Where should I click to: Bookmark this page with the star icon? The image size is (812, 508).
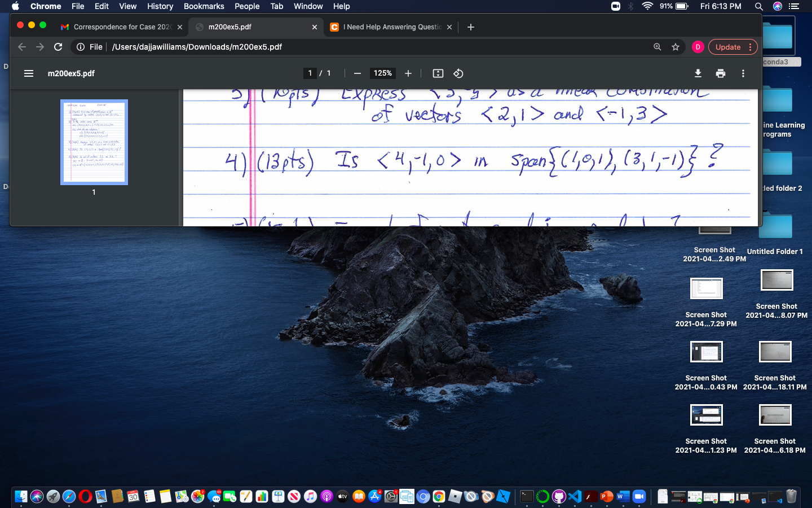point(676,47)
